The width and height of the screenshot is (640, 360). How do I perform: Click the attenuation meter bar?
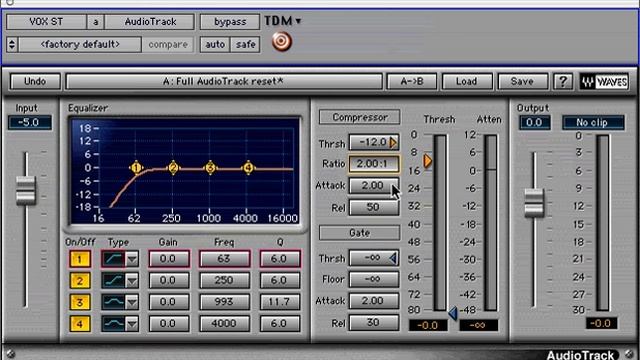(491, 223)
